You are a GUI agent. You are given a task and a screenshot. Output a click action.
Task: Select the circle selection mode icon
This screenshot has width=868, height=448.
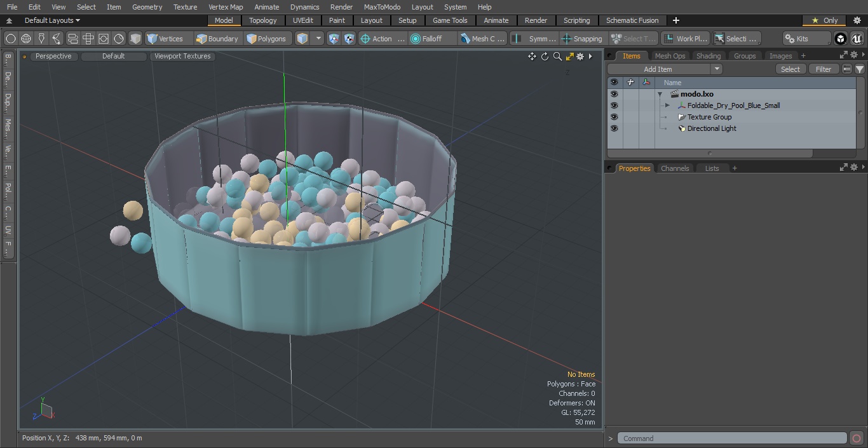(11, 39)
